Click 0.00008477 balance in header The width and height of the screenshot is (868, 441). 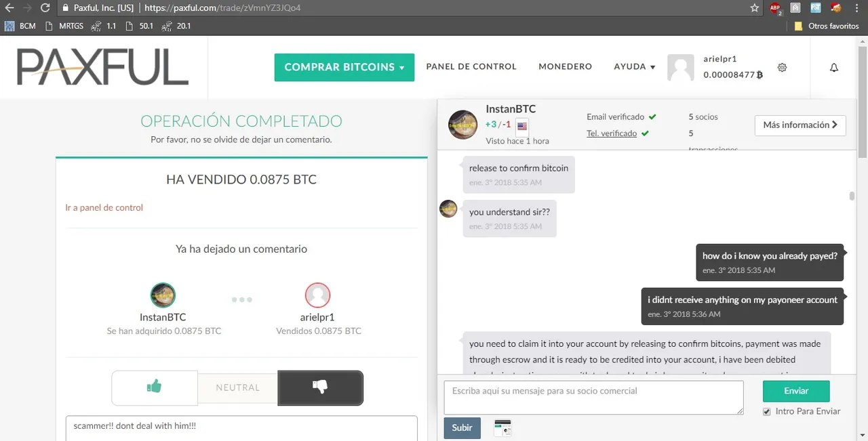[732, 75]
